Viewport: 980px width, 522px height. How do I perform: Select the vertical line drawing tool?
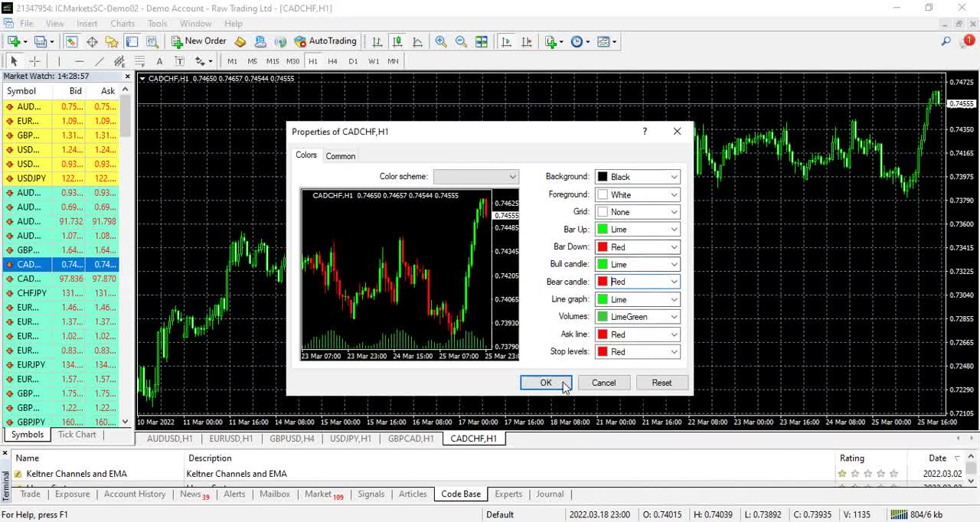pos(59,61)
